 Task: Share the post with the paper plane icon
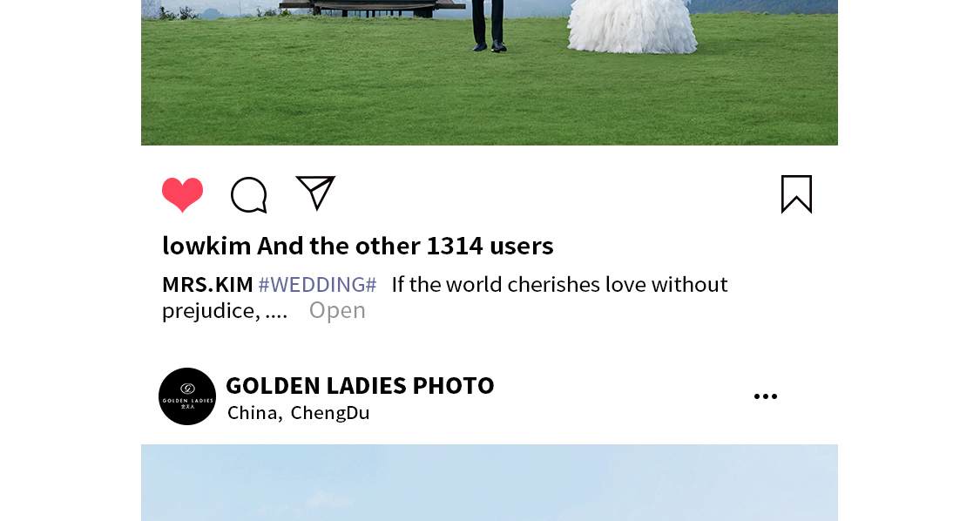(315, 193)
